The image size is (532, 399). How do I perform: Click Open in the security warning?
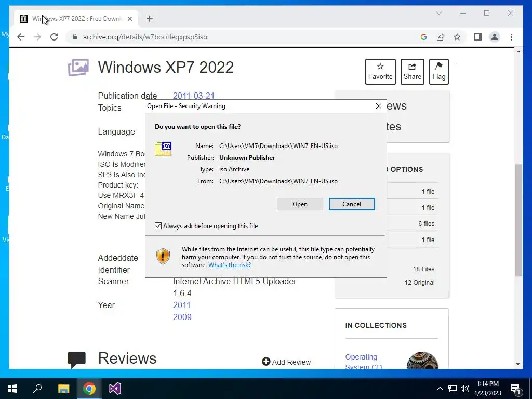[x=300, y=204]
